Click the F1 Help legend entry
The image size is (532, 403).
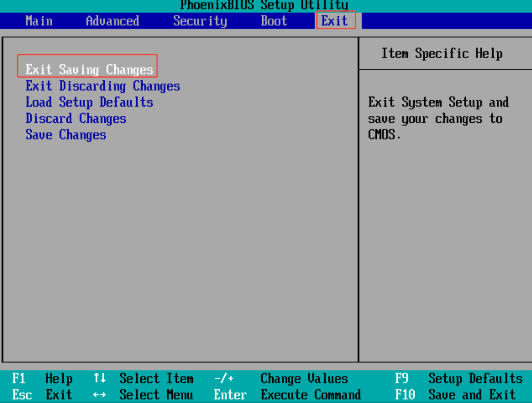coord(42,378)
